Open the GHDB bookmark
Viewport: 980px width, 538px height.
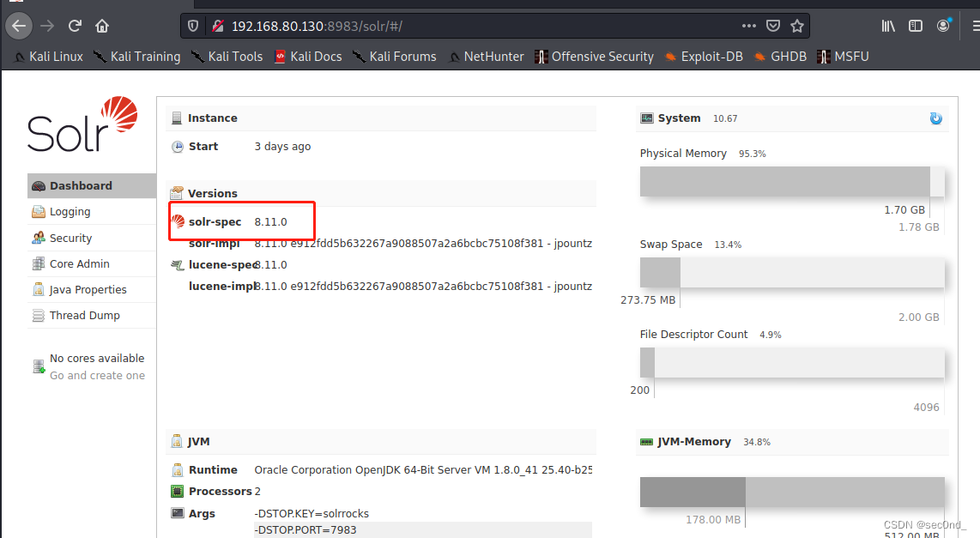pyautogui.click(x=780, y=57)
